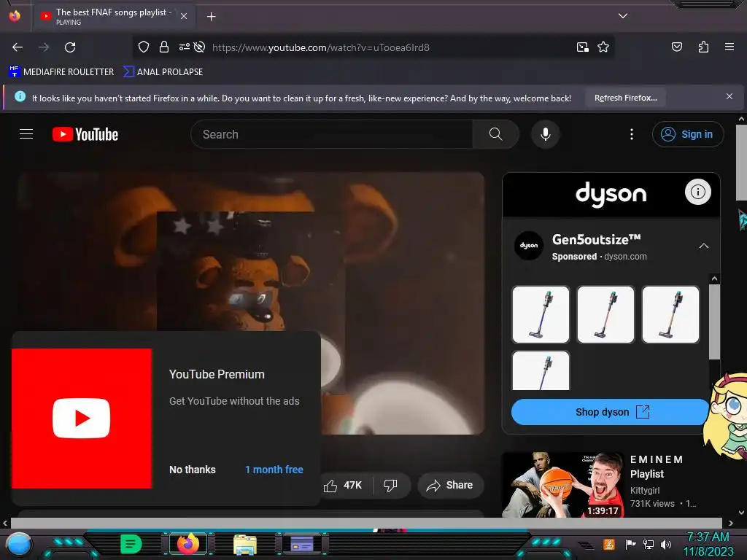The width and height of the screenshot is (747, 560).
Task: Select the first Dyson vacuum thumbnail
Action: 541,314
